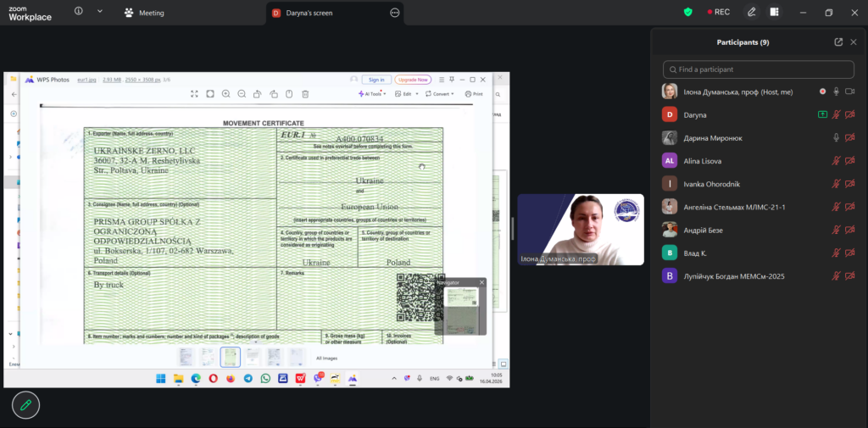Unmute Daryna's microphone in participants list
This screenshot has width=868, height=428.
click(x=836, y=114)
